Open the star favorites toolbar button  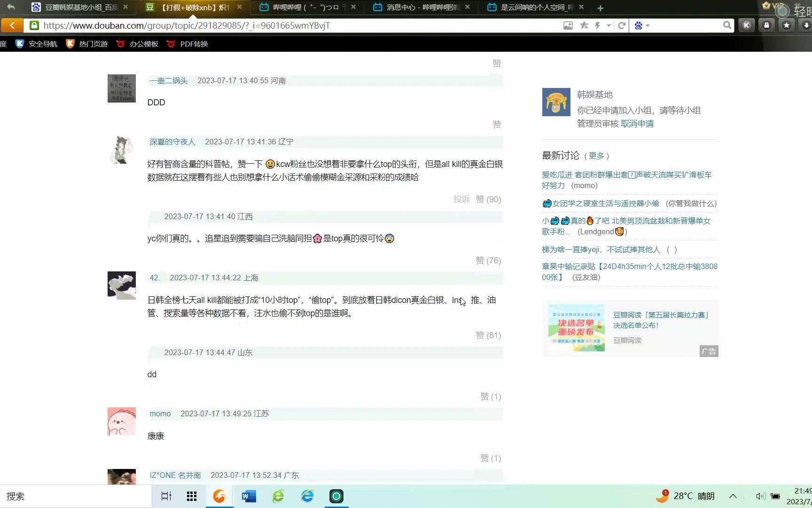pos(787,25)
